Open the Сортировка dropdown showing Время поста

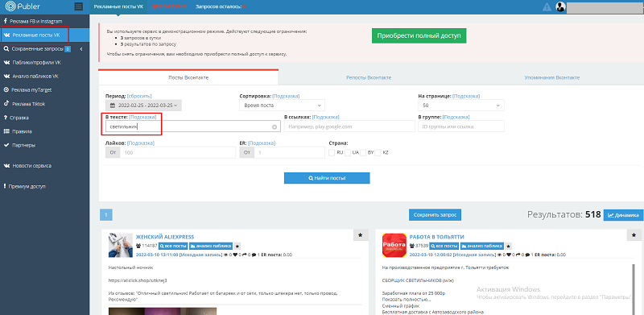pos(283,106)
